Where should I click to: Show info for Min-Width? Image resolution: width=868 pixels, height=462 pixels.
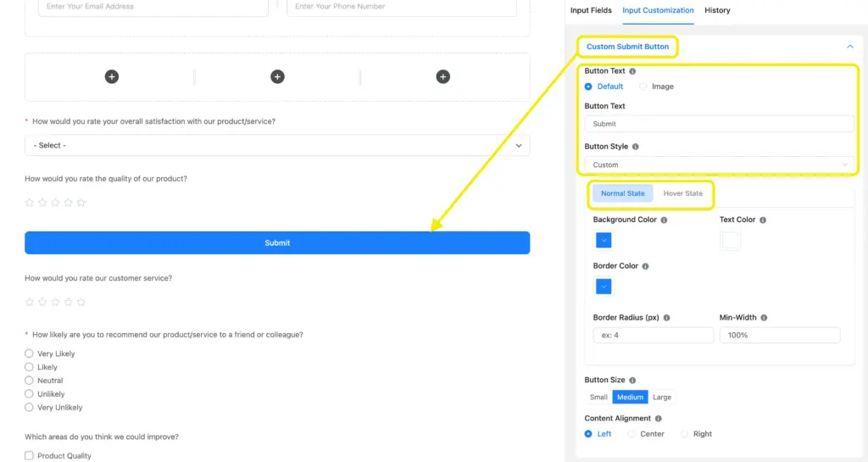click(x=764, y=318)
